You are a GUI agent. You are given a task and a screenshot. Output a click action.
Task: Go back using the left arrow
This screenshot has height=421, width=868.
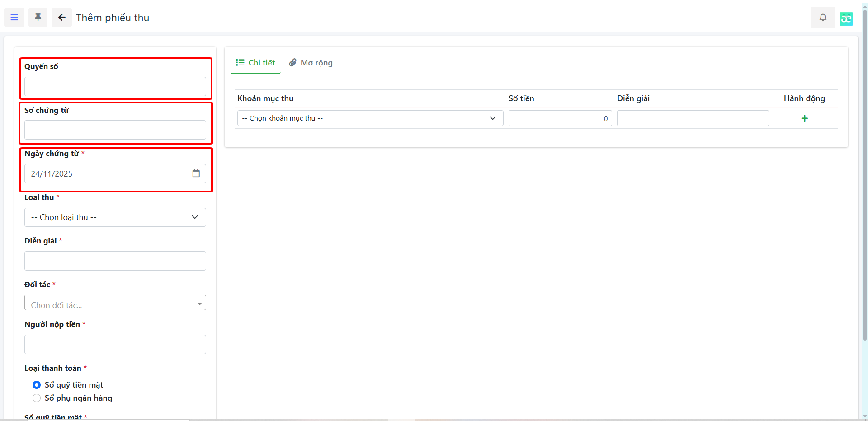point(61,18)
